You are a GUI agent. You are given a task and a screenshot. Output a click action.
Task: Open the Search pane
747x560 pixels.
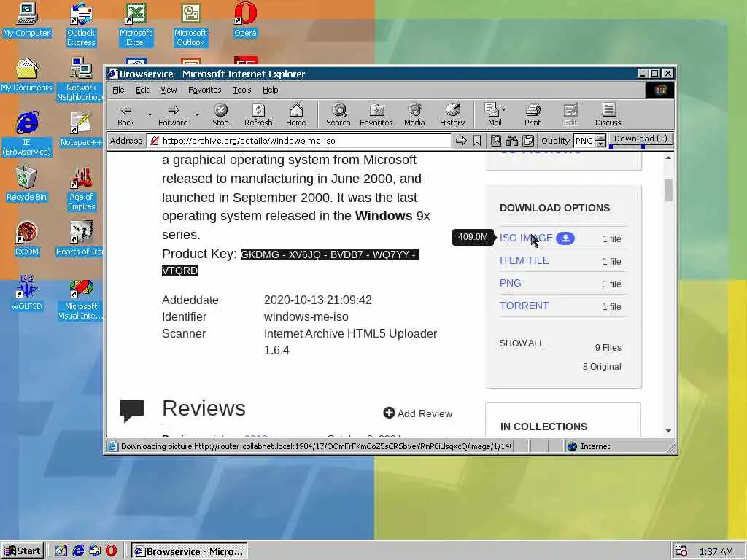click(x=338, y=114)
